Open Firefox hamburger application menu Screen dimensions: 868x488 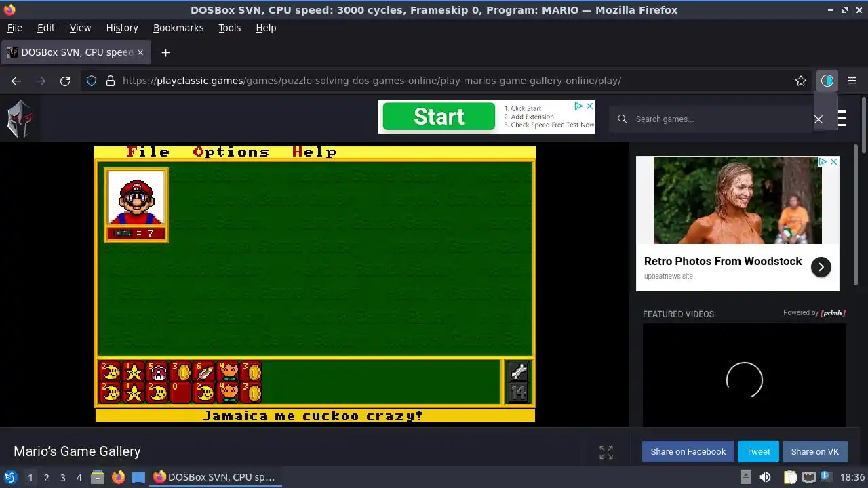(x=852, y=81)
